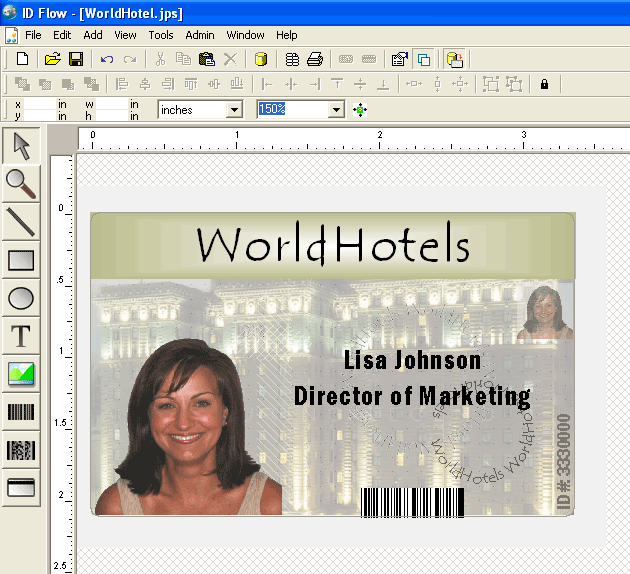This screenshot has width=630, height=574.
Task: Select the Director of Marketing text
Action: pyautogui.click(x=412, y=396)
